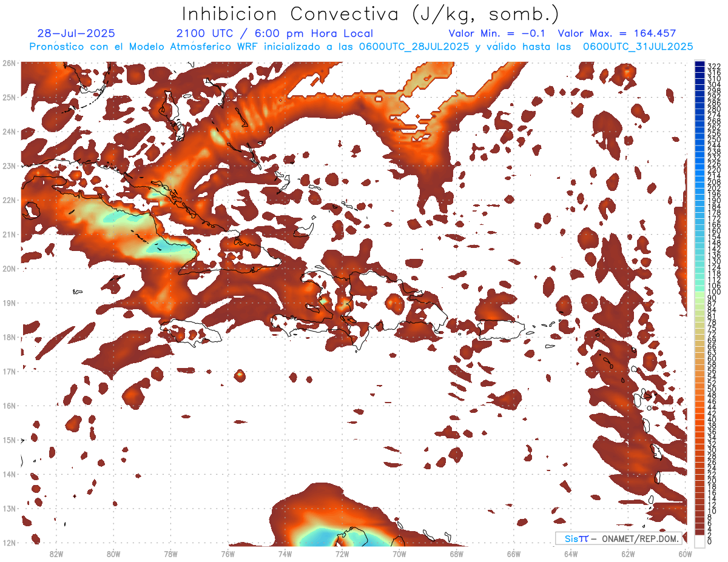Select the date text "28-Jul-2025"
Image resolution: width=728 pixels, height=562 pixels.
tap(76, 34)
